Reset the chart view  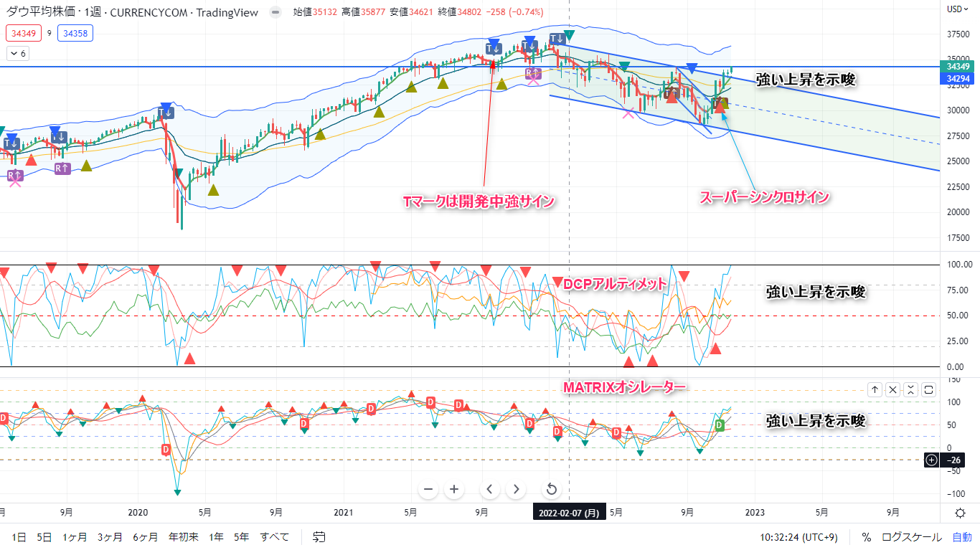(551, 490)
